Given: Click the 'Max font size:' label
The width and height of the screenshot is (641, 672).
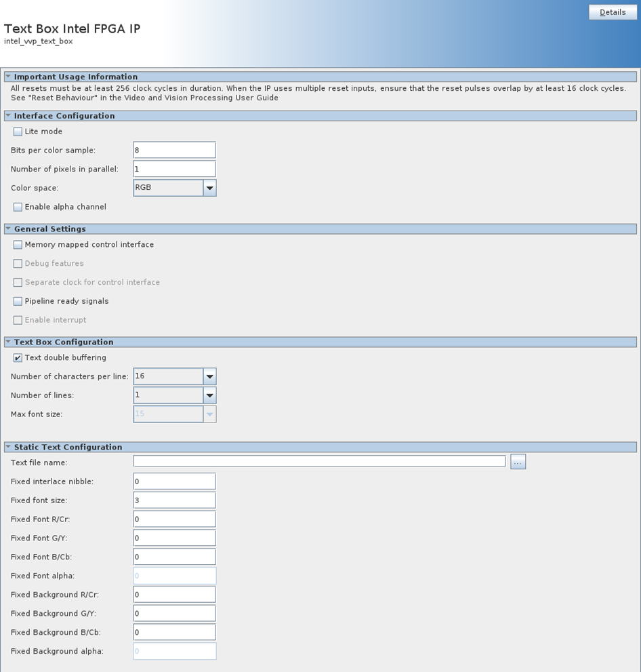Looking at the screenshot, I should tap(37, 414).
